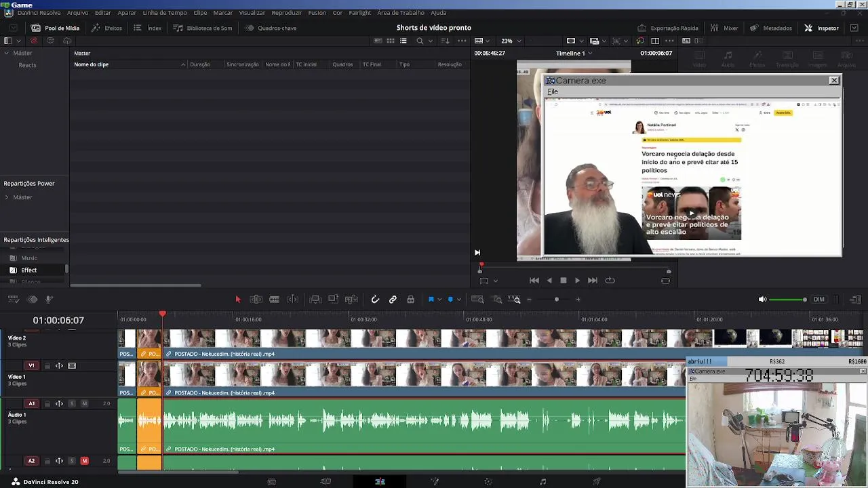Open the Fairlight page music-note icon
Image resolution: width=868 pixels, height=488 pixels.
point(542,482)
